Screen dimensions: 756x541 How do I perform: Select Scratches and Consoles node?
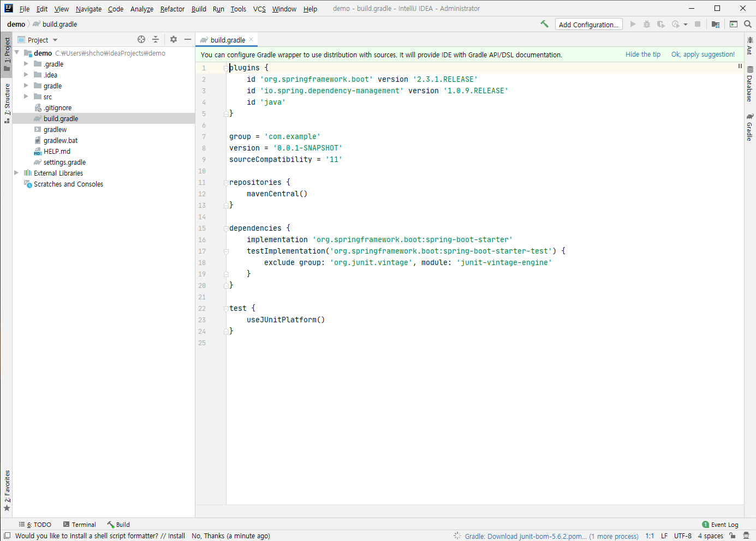click(68, 184)
